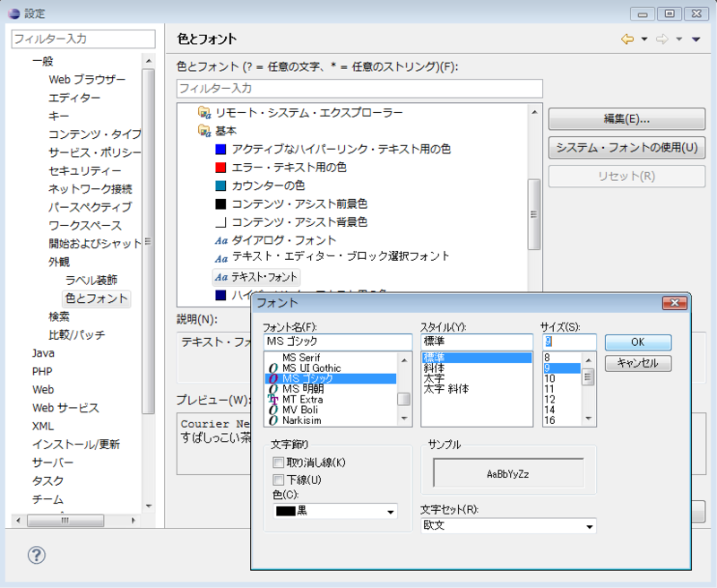The height and width of the screenshot is (588, 717).
Task: Select PHP in preference tree
Action: 42,372
